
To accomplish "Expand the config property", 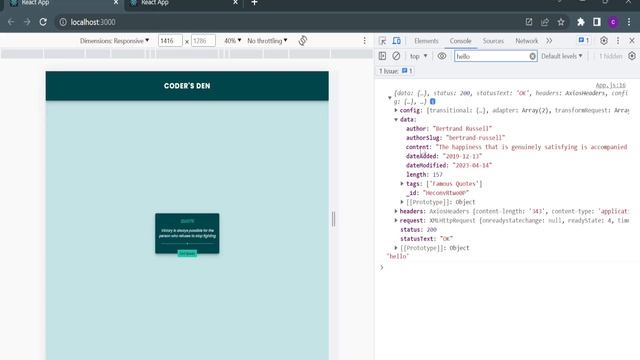I will [x=396, y=110].
